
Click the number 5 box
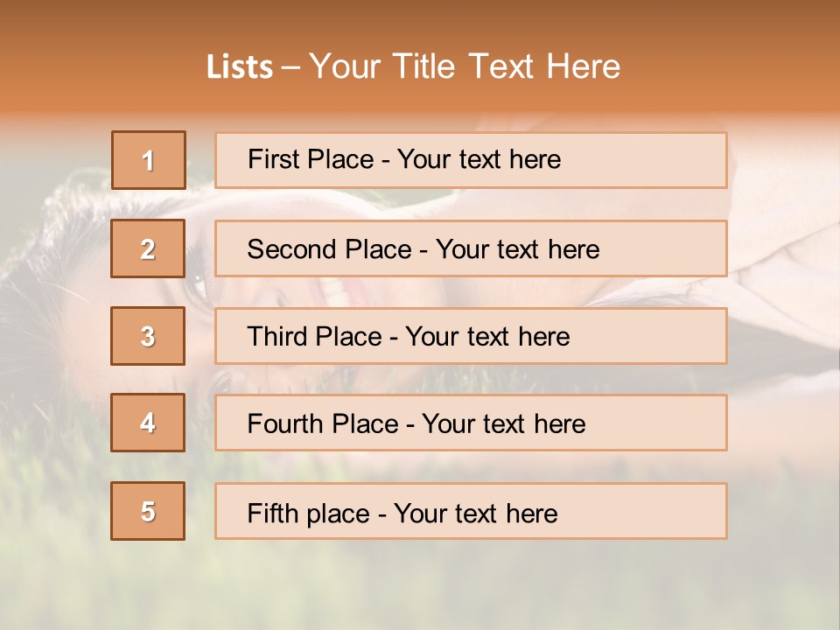click(x=149, y=511)
